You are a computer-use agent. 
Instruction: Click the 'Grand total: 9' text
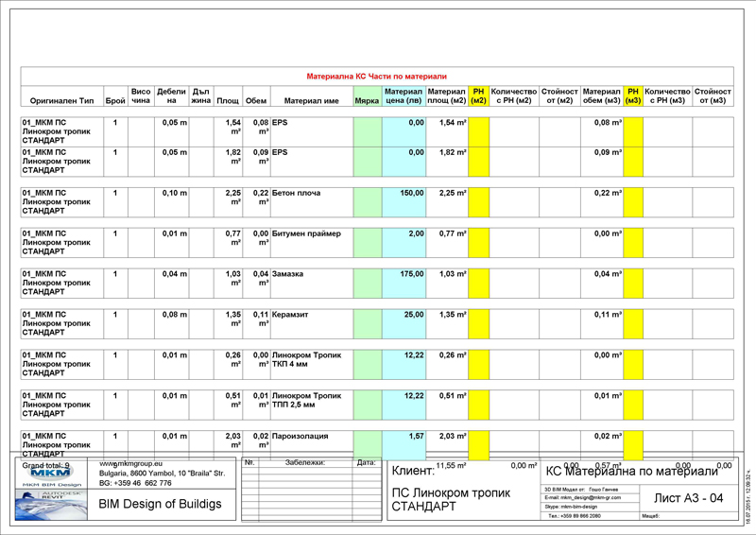[46, 466]
